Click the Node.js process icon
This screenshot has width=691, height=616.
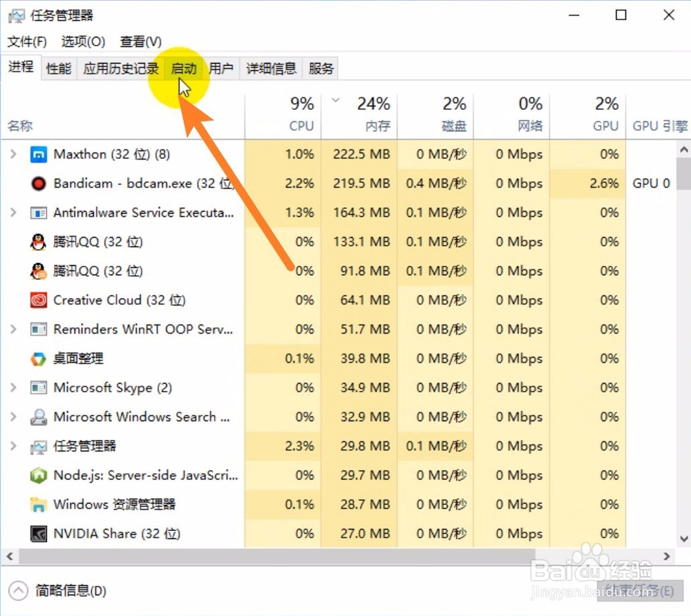[x=38, y=476]
